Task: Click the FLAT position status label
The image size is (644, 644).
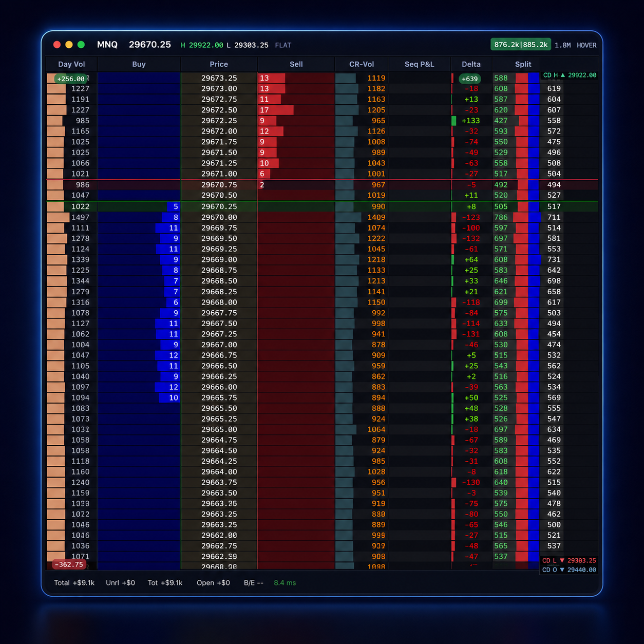Action: tap(283, 45)
